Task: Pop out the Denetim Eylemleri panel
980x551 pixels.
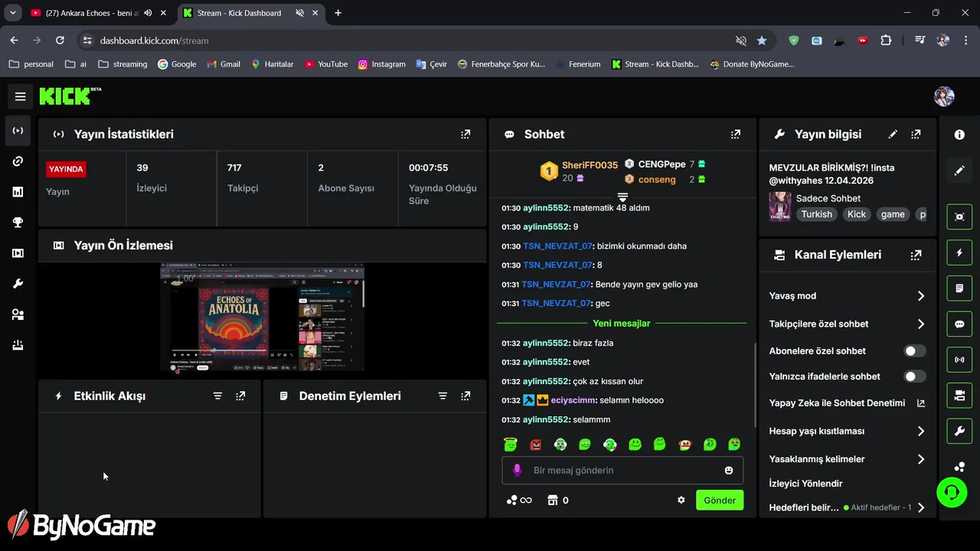Action: pyautogui.click(x=465, y=396)
